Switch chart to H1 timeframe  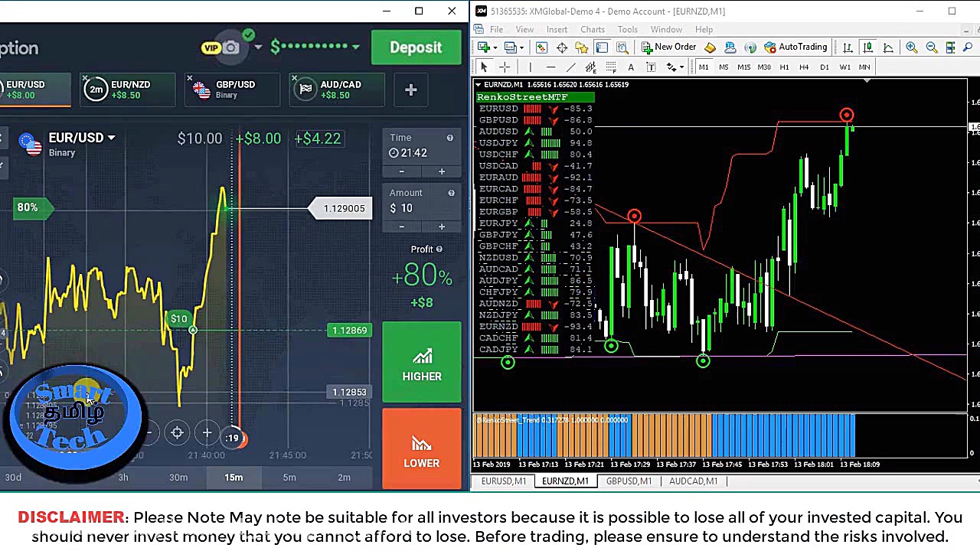[x=784, y=67]
